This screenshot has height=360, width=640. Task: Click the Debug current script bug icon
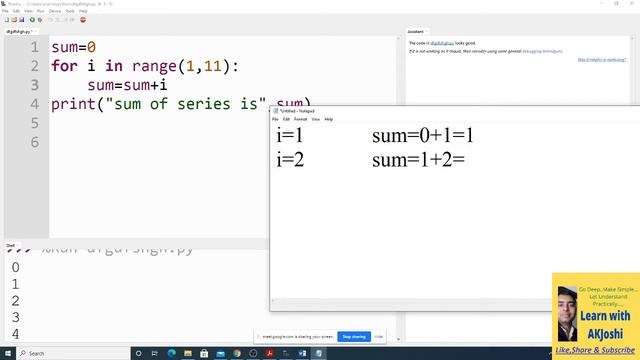click(40, 20)
